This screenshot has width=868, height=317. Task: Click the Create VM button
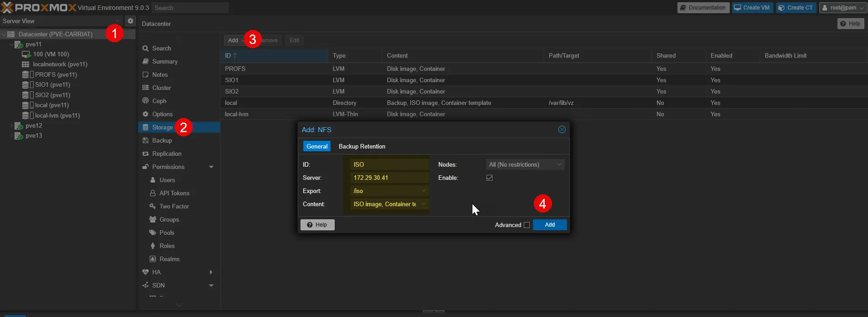(752, 8)
